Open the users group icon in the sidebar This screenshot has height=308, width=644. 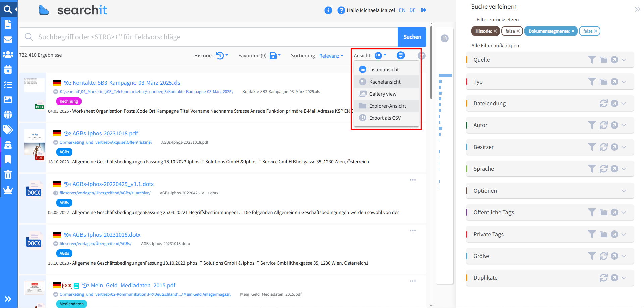(8, 55)
